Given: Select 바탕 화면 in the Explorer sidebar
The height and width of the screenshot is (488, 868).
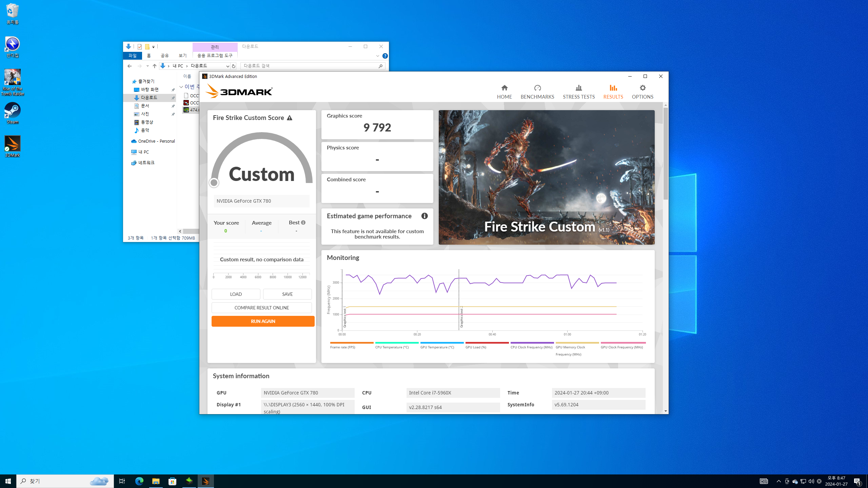Looking at the screenshot, I should tap(150, 90).
